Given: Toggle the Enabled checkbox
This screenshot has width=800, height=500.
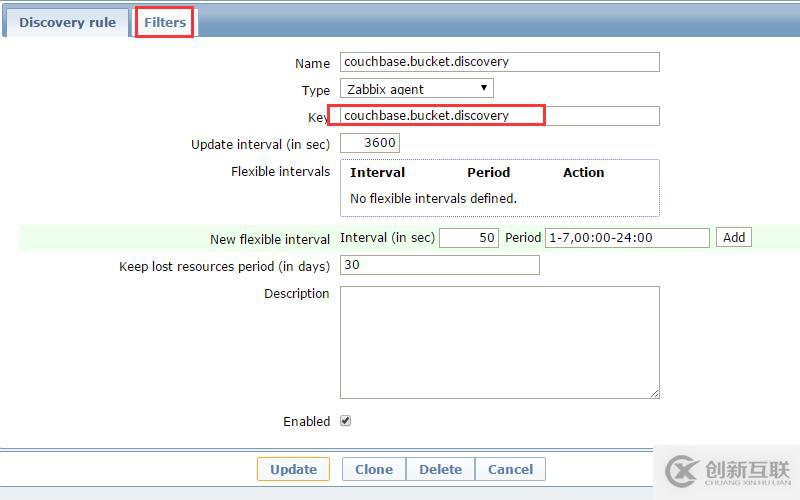Looking at the screenshot, I should [345, 421].
